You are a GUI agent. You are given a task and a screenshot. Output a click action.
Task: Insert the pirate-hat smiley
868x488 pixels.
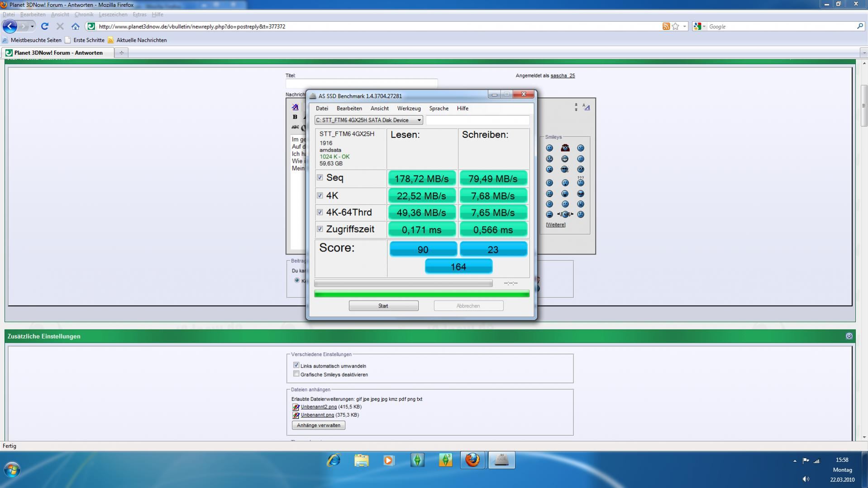click(565, 148)
